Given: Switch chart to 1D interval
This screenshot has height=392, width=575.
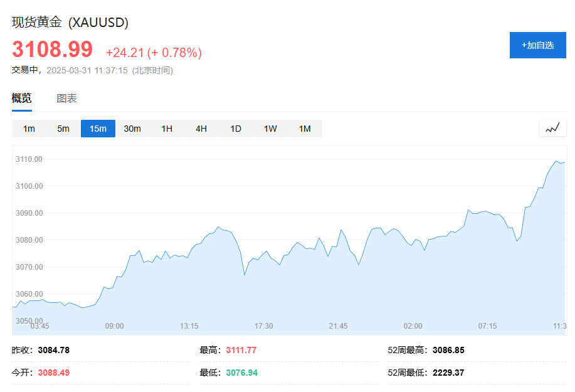Looking at the screenshot, I should 236,129.
